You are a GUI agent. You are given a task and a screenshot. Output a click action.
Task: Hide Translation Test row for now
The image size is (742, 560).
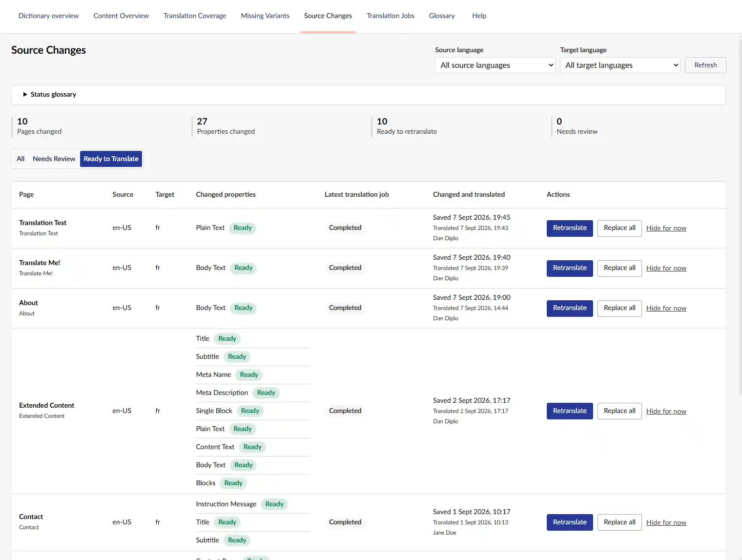click(x=666, y=228)
